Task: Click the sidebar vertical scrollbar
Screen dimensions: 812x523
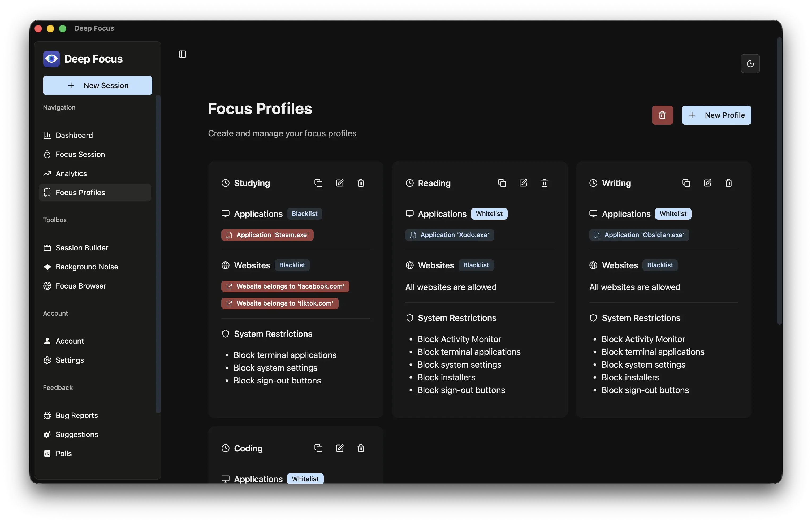Action: point(158,254)
